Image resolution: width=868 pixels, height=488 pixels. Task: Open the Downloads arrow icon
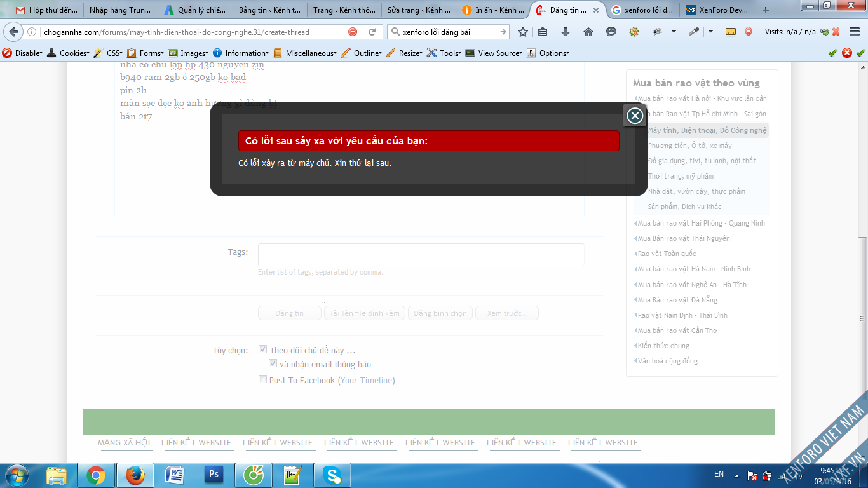point(565,32)
